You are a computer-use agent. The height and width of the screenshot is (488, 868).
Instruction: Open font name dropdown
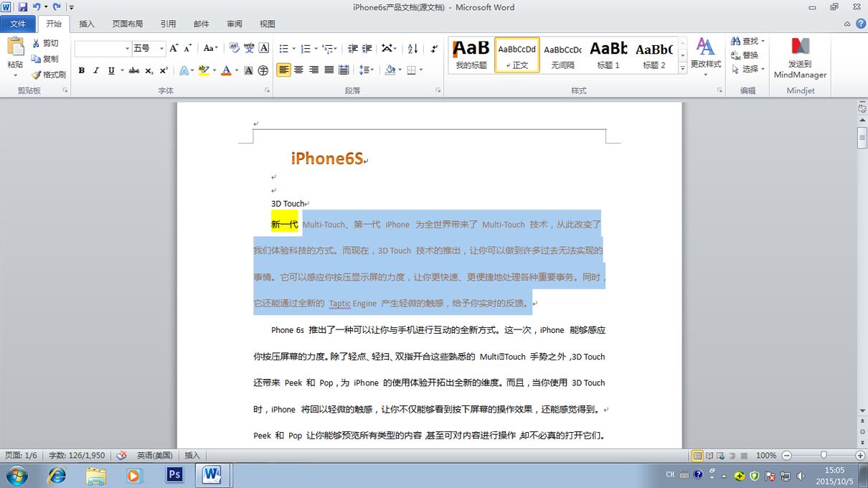point(128,49)
